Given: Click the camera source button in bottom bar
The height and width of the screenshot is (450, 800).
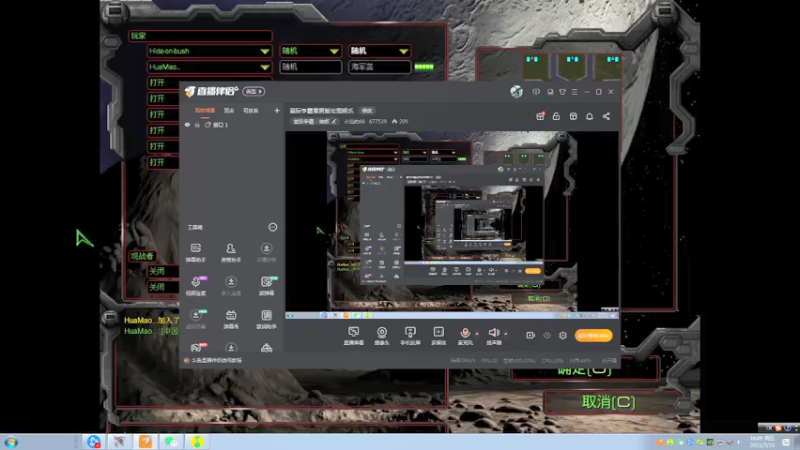Looking at the screenshot, I should 382,336.
